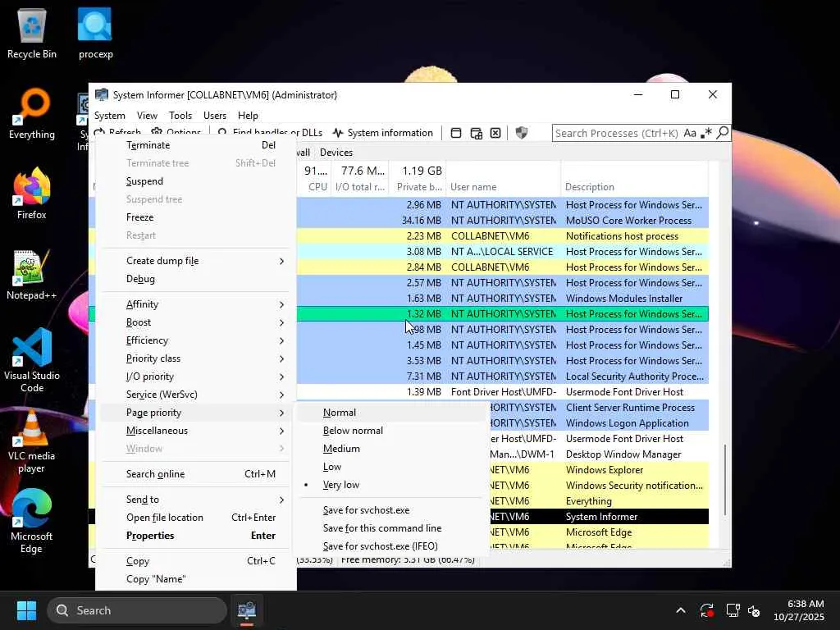Screen dimensions: 840x630
Task: Click the shield toolbar icon
Action: coord(521,133)
